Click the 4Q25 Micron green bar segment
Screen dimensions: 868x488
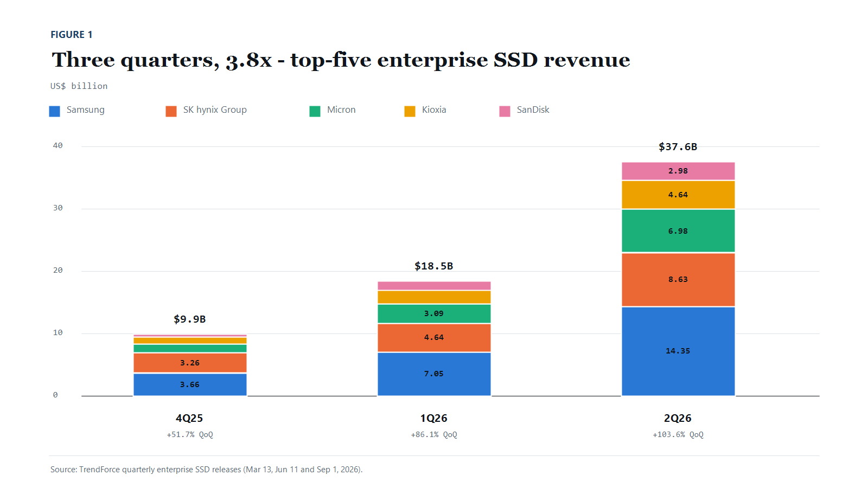point(190,349)
